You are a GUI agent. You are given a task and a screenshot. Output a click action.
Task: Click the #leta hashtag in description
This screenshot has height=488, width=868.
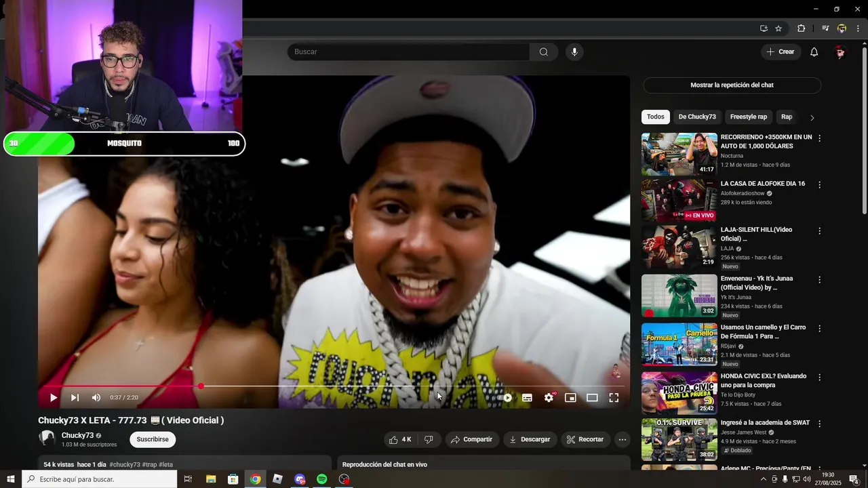point(166,465)
